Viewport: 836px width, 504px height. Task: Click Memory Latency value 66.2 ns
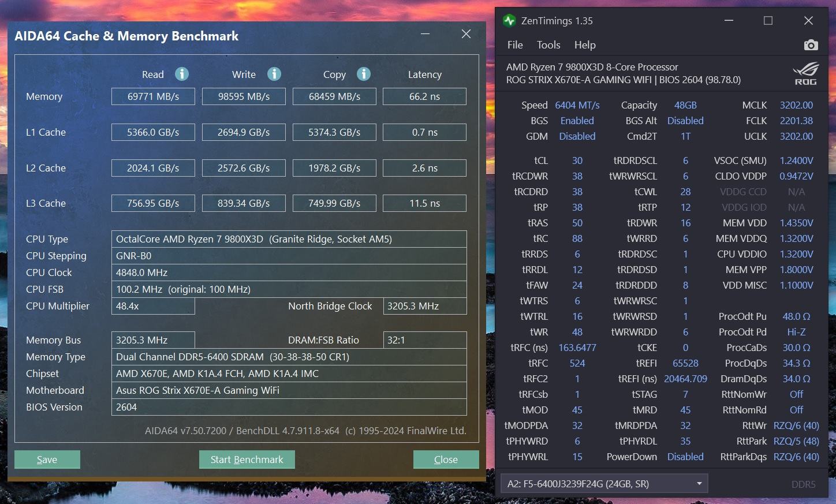click(424, 96)
